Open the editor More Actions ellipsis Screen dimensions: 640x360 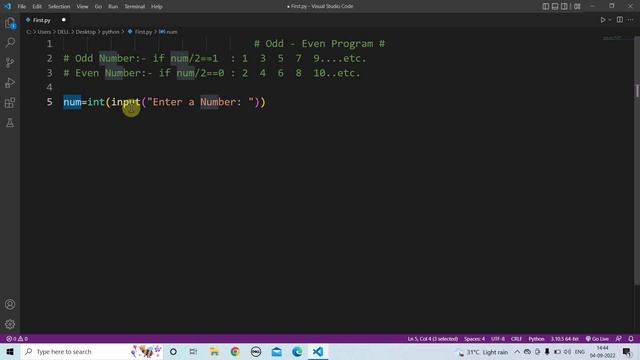[631, 20]
